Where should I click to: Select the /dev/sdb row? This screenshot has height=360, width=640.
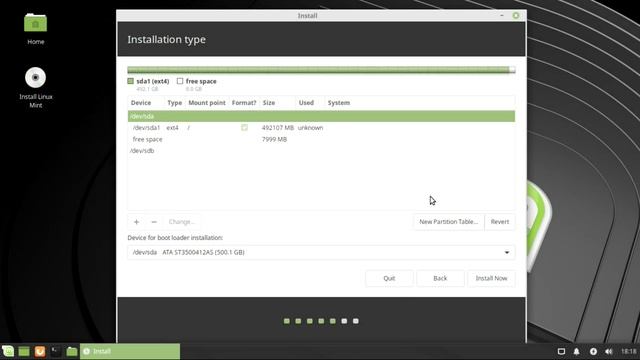[321, 151]
